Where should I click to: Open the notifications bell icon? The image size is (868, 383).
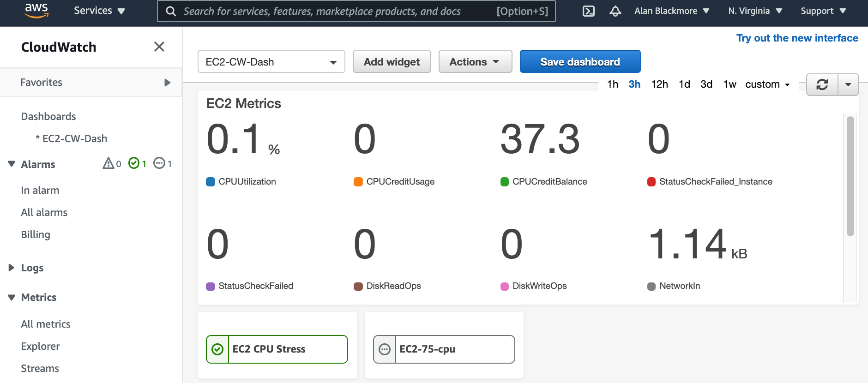(x=615, y=11)
